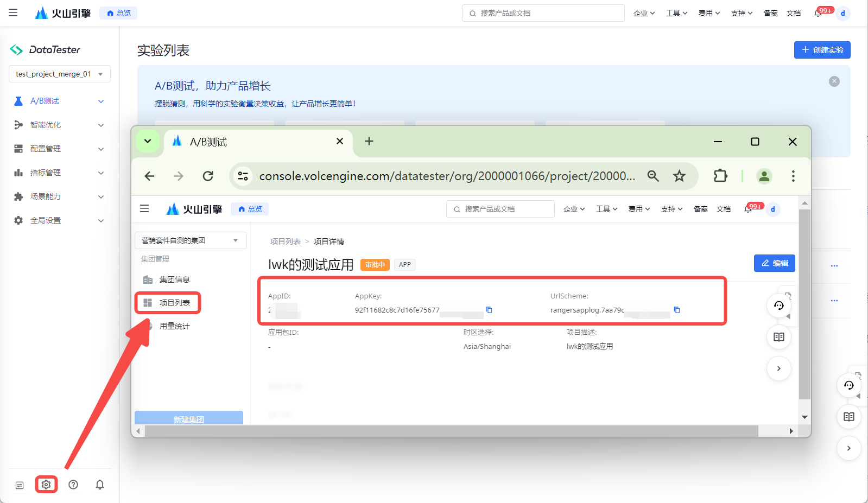
Task: Open hamburger menu inside popup page header
Action: point(144,208)
